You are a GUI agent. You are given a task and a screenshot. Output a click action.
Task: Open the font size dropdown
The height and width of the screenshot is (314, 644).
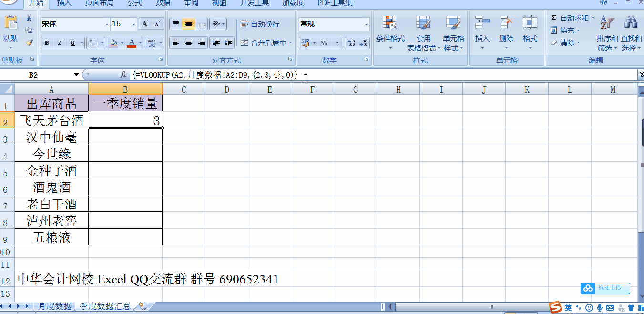(x=133, y=23)
